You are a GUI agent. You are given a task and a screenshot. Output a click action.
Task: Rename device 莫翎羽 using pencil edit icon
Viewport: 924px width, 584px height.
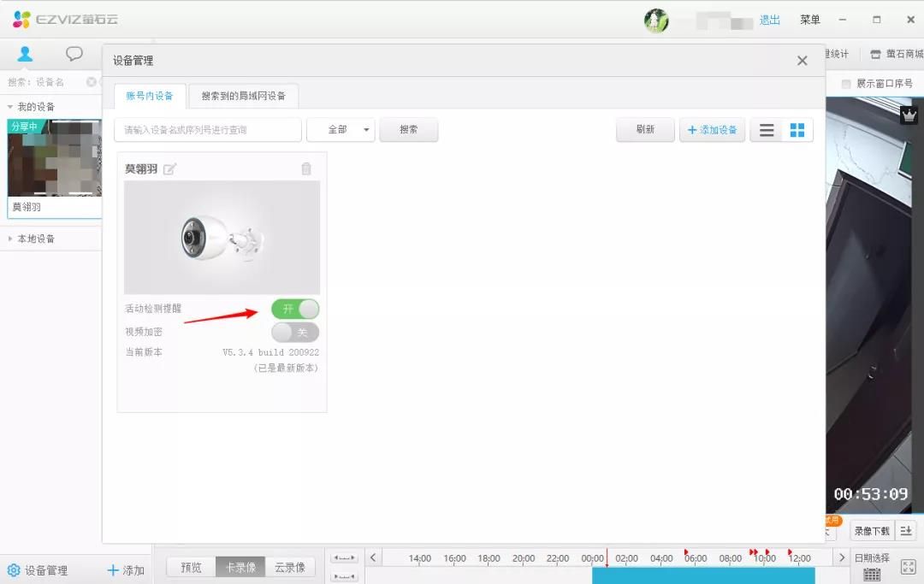click(x=169, y=168)
